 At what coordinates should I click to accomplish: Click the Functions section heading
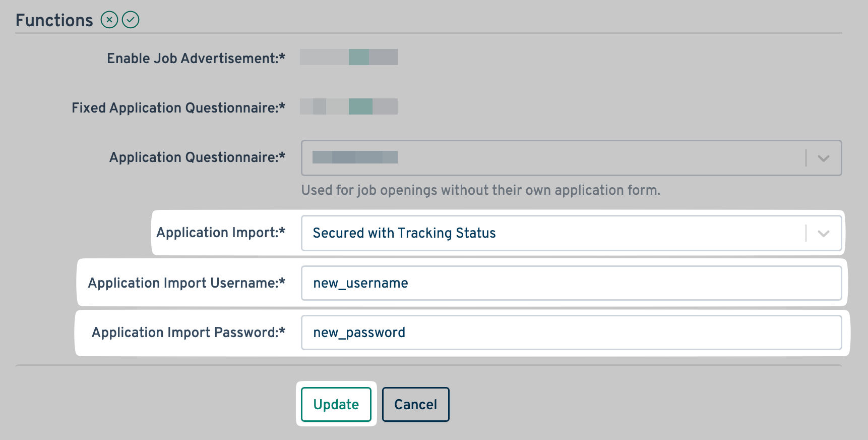[54, 20]
